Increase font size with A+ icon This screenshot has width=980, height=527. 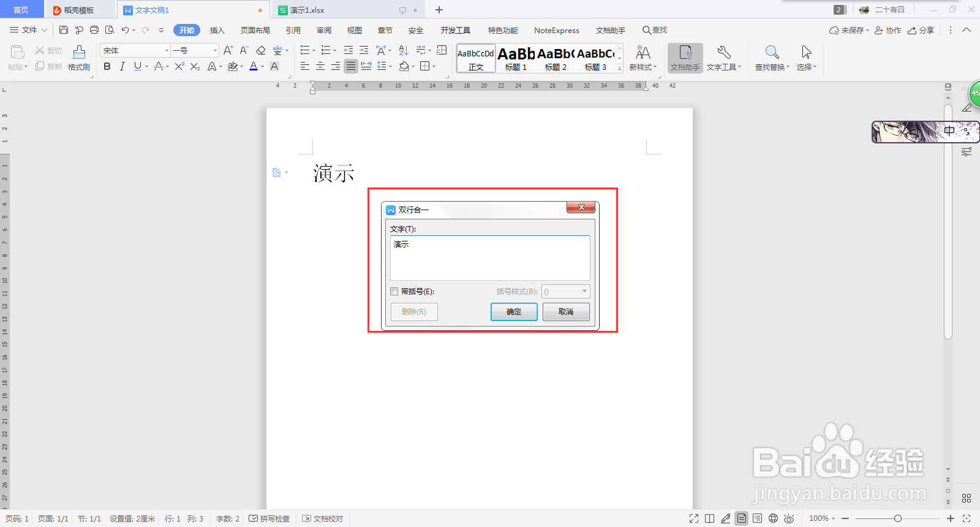pyautogui.click(x=228, y=50)
